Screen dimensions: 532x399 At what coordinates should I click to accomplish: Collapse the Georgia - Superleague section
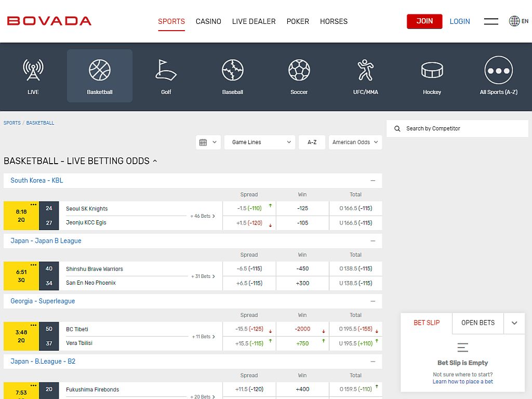[373, 301]
